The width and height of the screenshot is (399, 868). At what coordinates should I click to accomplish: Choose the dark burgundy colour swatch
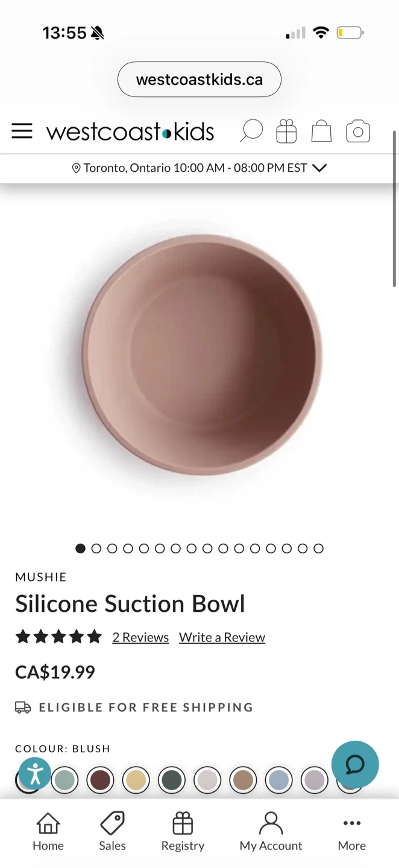click(x=100, y=780)
